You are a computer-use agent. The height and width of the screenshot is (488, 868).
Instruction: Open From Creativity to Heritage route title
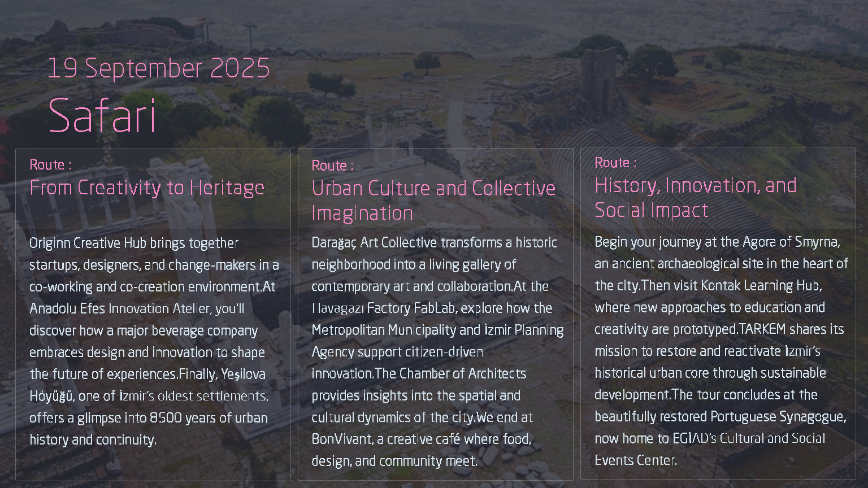tap(147, 188)
